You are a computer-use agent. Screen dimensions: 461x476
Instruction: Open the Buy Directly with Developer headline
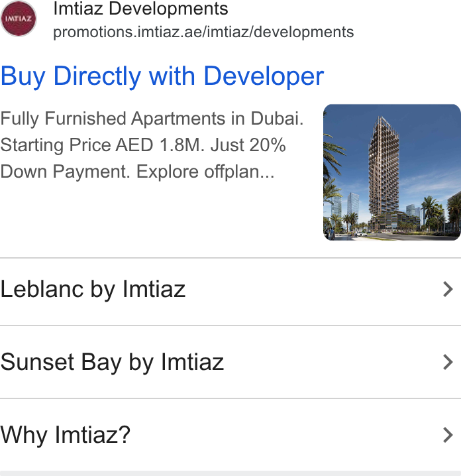pos(162,76)
